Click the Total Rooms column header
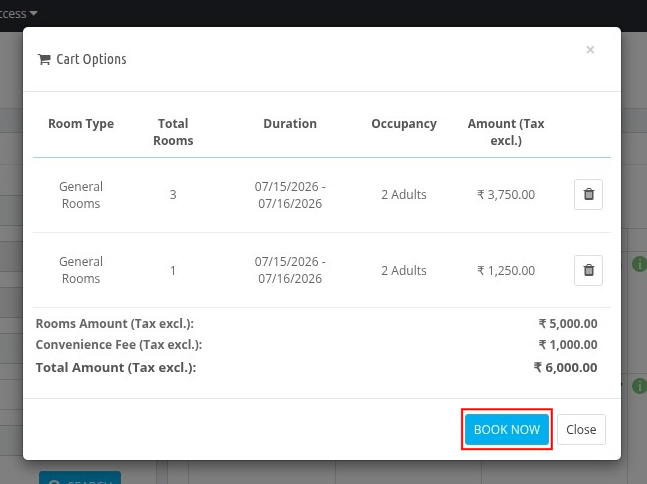The width and height of the screenshot is (647, 484). pos(173,132)
